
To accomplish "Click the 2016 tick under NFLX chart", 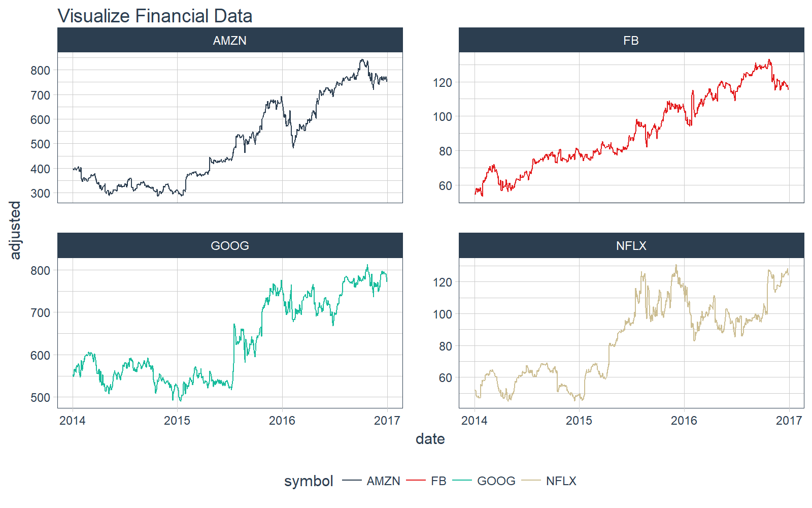I will (x=684, y=420).
